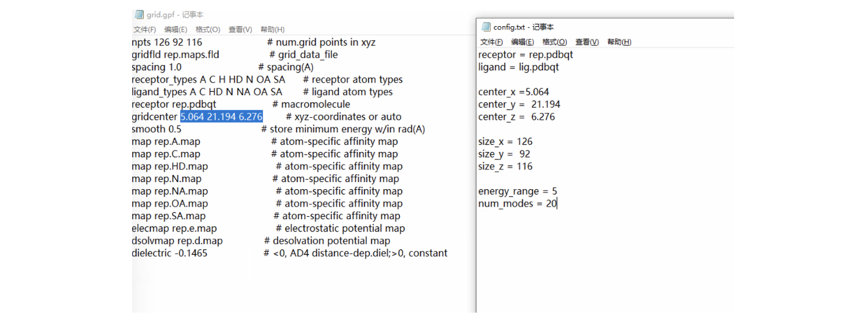Place cursor on the npts 126 92 116 line

[x=167, y=42]
